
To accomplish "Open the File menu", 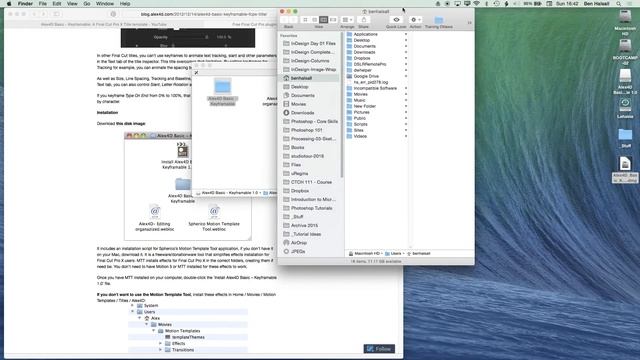I will 42,4.
